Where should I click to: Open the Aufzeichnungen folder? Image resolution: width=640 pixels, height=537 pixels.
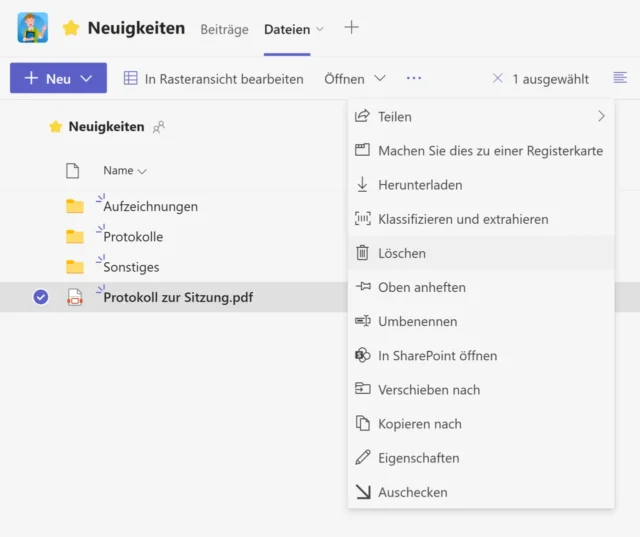tap(150, 207)
